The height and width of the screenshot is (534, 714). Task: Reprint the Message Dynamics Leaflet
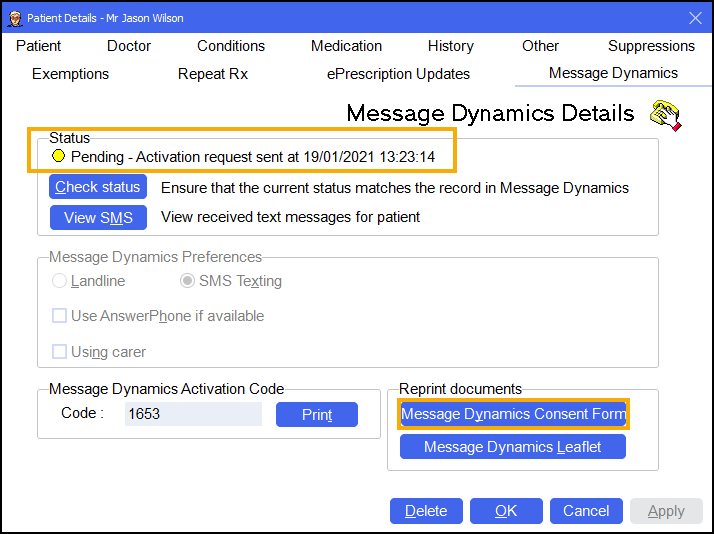point(513,447)
